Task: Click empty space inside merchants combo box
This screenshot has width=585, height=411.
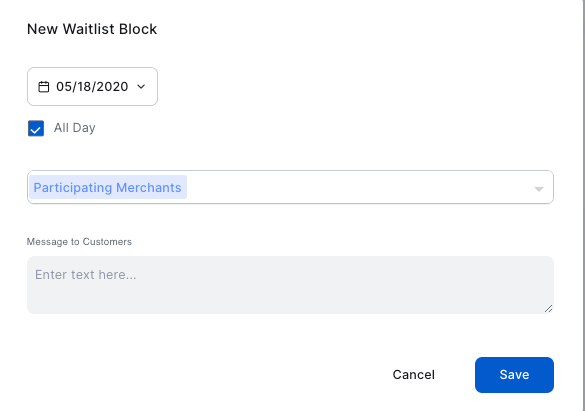Action: [x=358, y=187]
